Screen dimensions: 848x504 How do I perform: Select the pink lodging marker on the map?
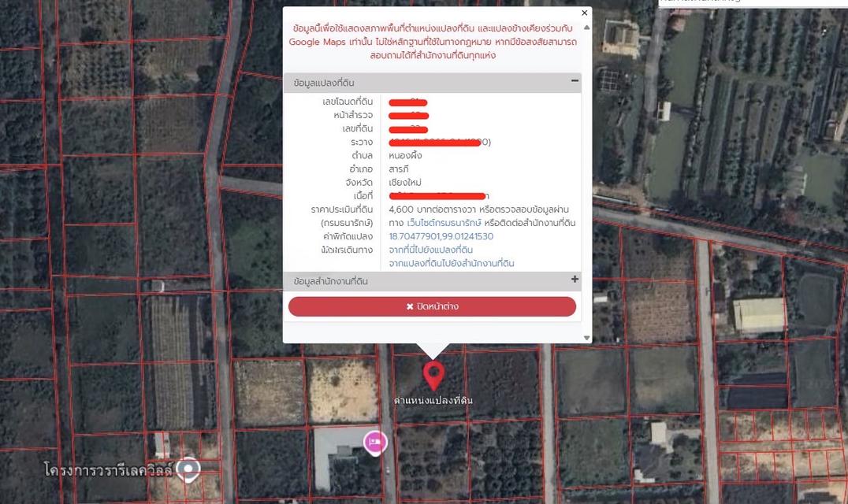click(374, 442)
